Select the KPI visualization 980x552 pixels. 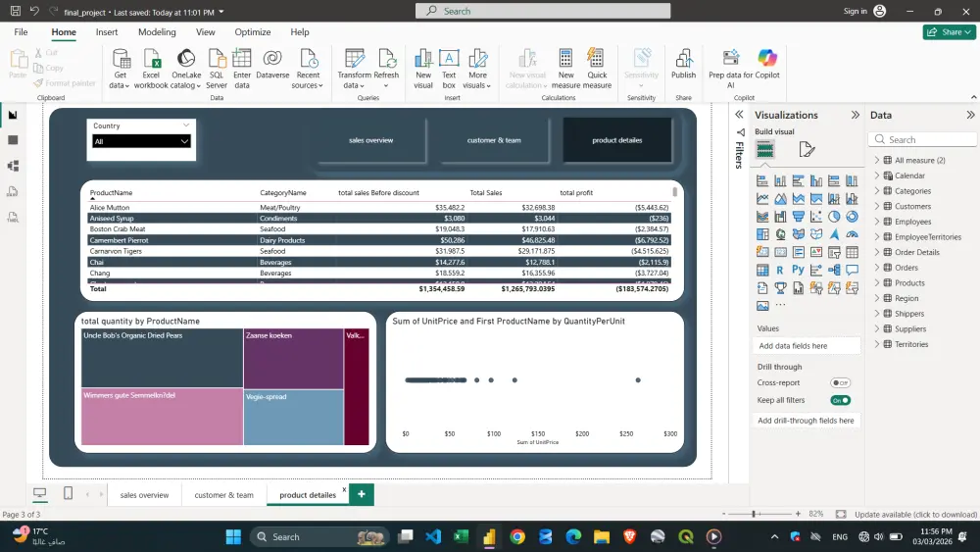816,253
